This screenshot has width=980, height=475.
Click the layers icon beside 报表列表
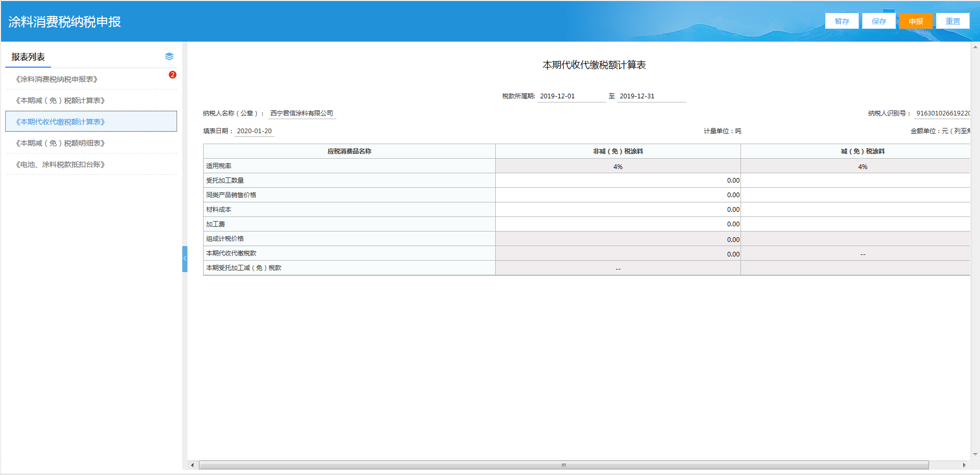[169, 56]
